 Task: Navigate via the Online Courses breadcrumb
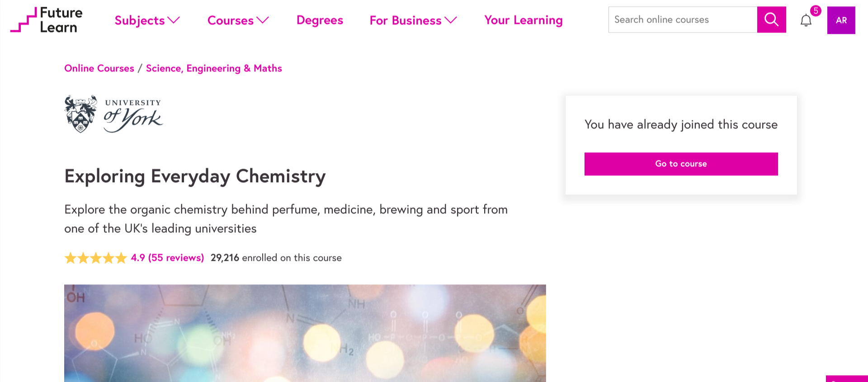coord(99,68)
